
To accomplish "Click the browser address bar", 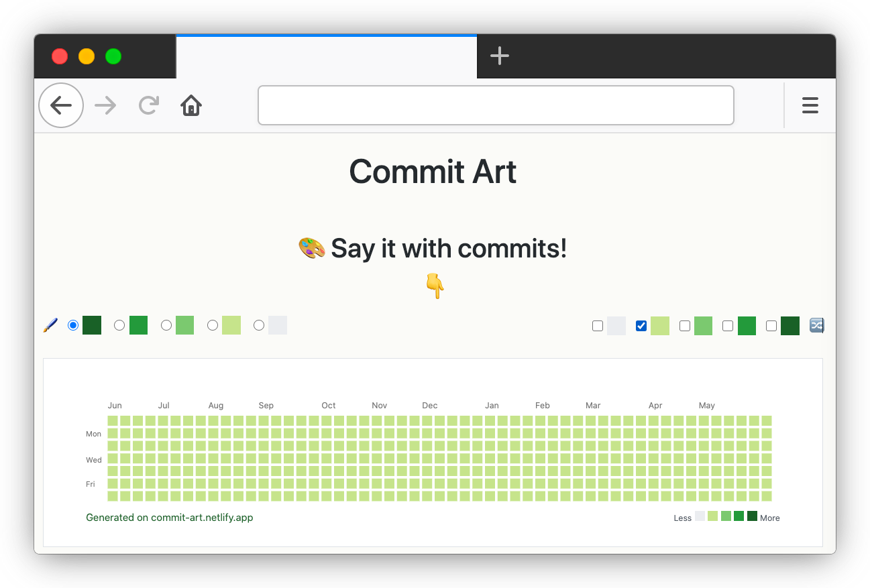I will click(x=496, y=105).
